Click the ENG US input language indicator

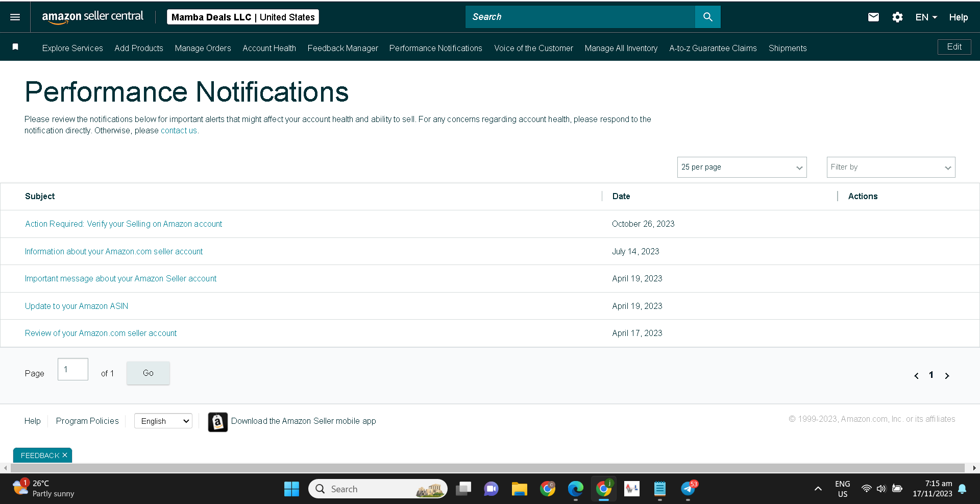click(x=842, y=489)
